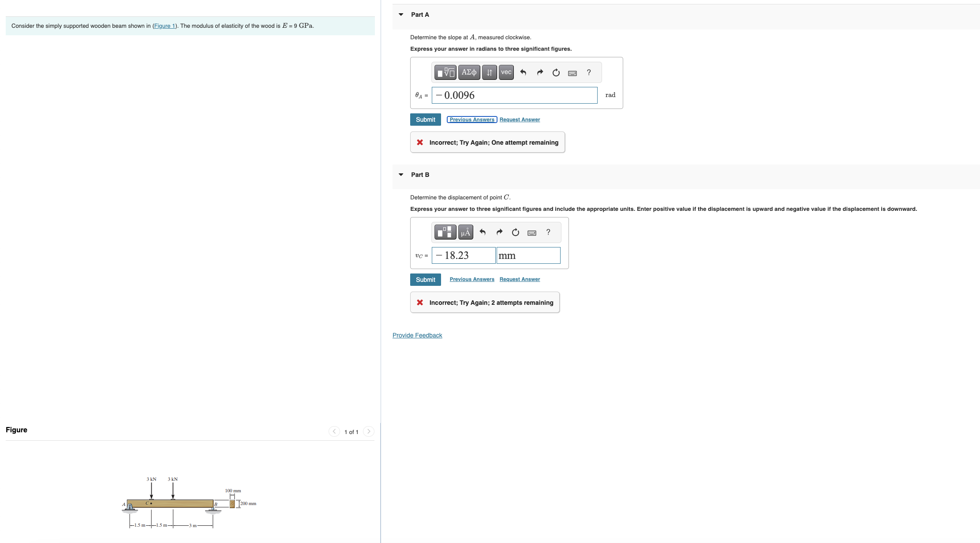Reset the Part A answer field
980x543 pixels.
(556, 72)
